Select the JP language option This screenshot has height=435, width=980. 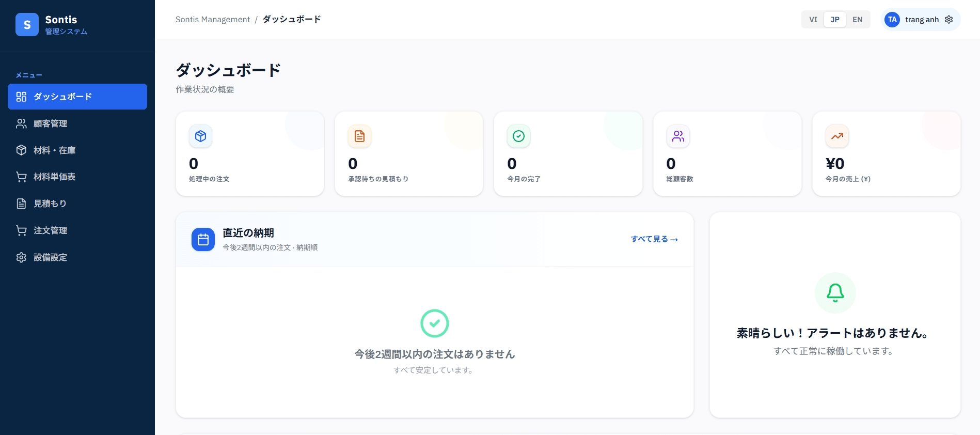[x=835, y=20]
